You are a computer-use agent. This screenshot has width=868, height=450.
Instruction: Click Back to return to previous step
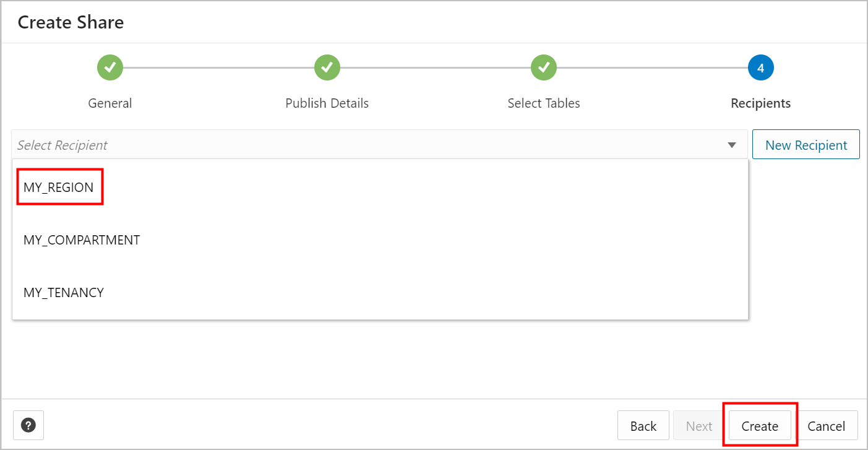pyautogui.click(x=643, y=425)
